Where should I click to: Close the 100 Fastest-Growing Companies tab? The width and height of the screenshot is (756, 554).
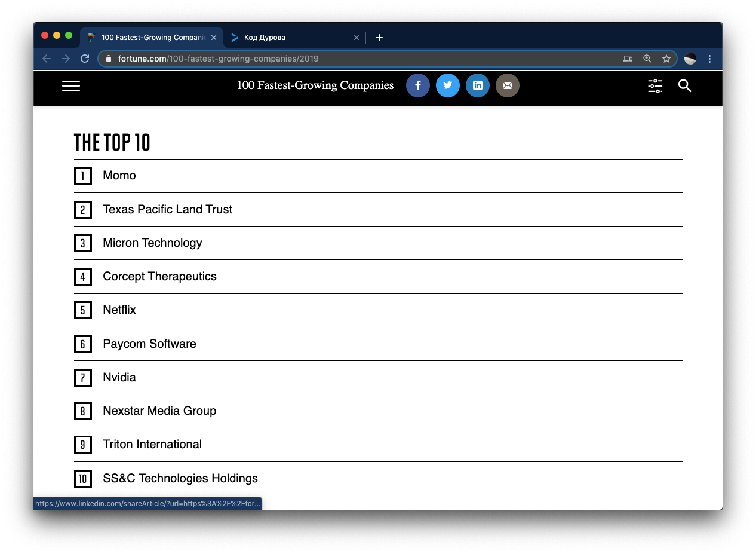(x=214, y=38)
